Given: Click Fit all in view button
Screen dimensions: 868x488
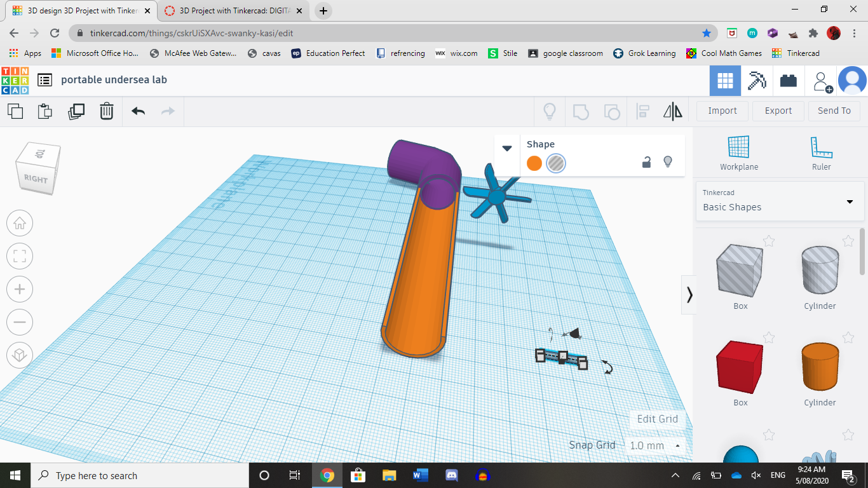Looking at the screenshot, I should pos(20,256).
